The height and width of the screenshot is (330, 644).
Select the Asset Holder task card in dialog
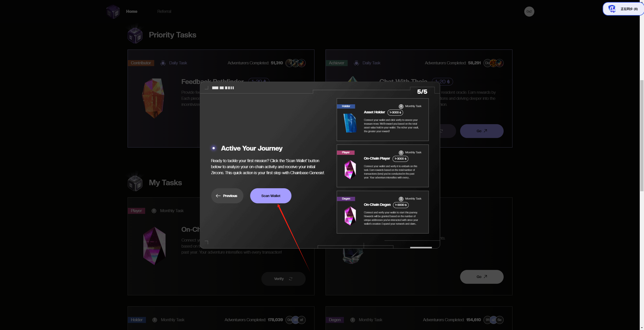383,120
